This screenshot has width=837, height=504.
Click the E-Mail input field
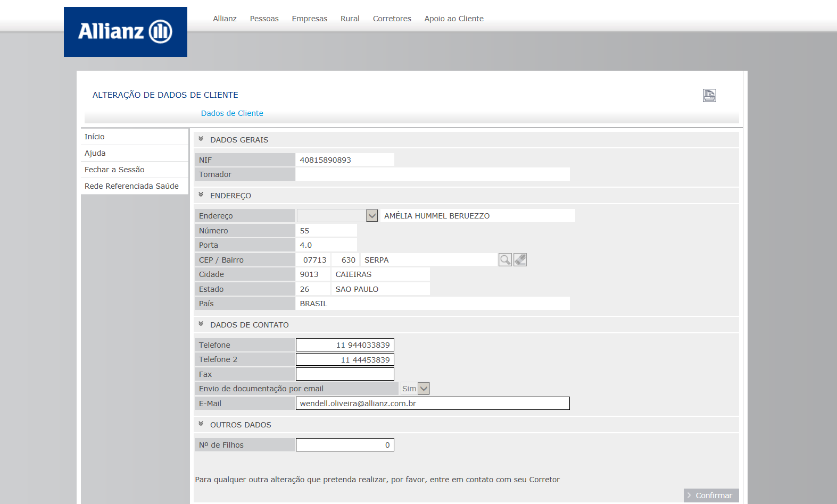coord(433,404)
